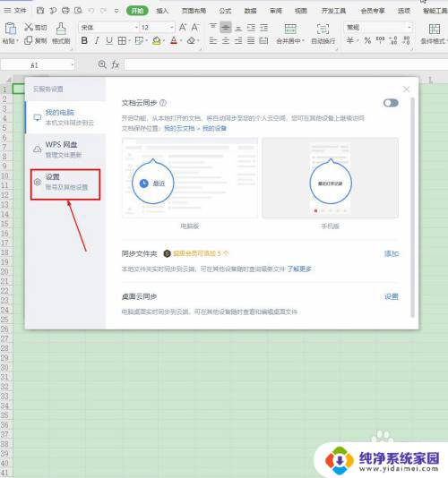The image size is (448, 478).
Task: Expand the quick access toolbar customize arrow
Action: coord(116,11)
